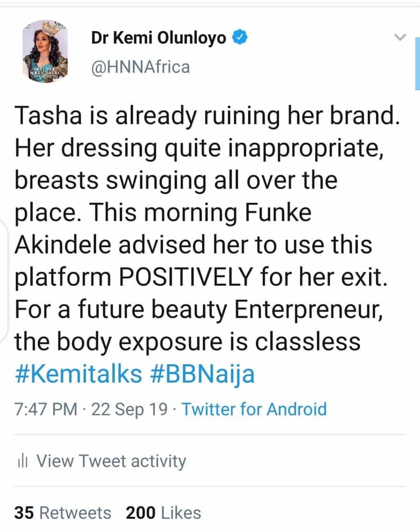
Task: Open Dr Kemi Olunloyo's profile picture
Action: [44, 51]
